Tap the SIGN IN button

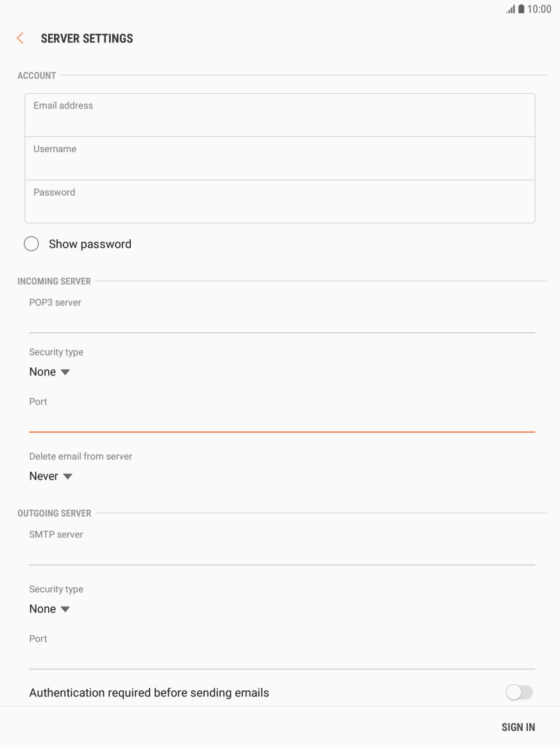tap(518, 727)
